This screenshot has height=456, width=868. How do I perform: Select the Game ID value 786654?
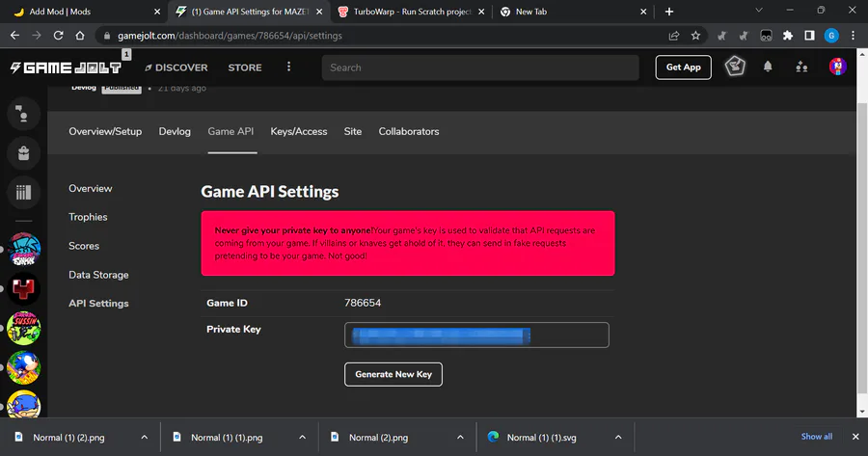pyautogui.click(x=363, y=303)
